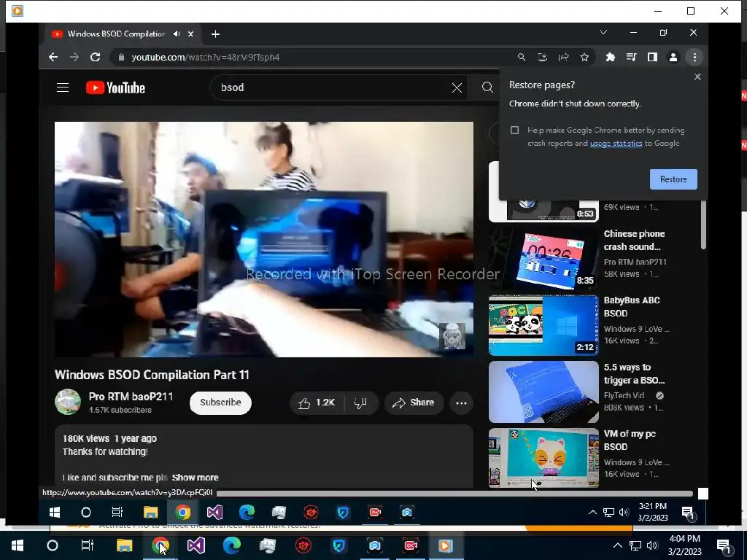View site info via lock icon

click(121, 57)
